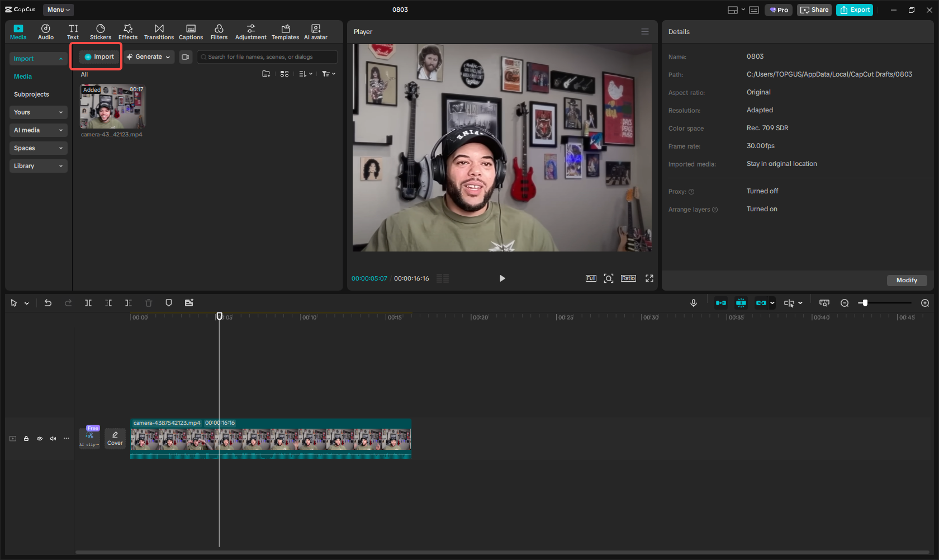Switch to the Subprojects tab
The height and width of the screenshot is (560, 939).
(x=31, y=94)
